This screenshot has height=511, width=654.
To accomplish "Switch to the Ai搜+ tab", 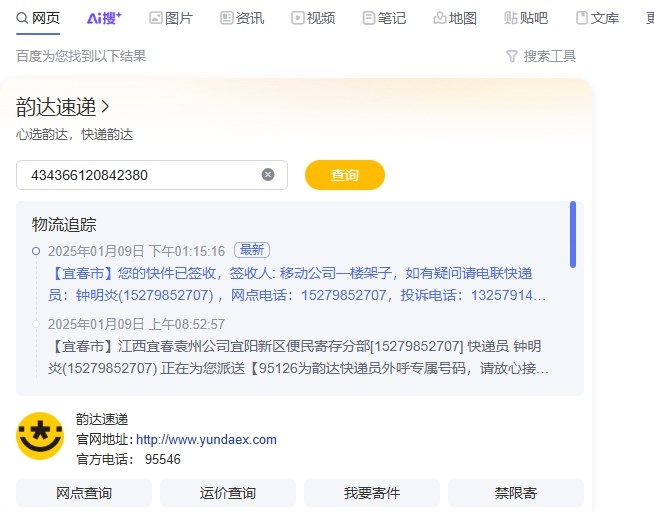I will [x=104, y=18].
